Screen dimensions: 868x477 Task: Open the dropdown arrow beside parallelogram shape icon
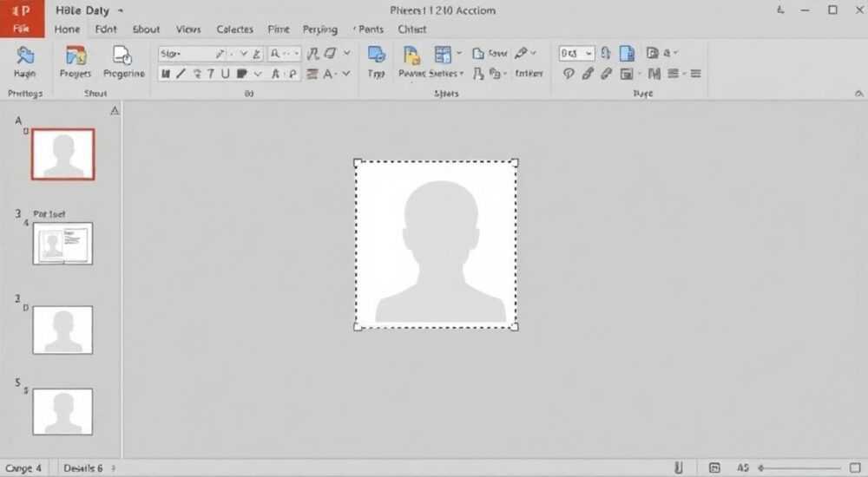tap(347, 53)
